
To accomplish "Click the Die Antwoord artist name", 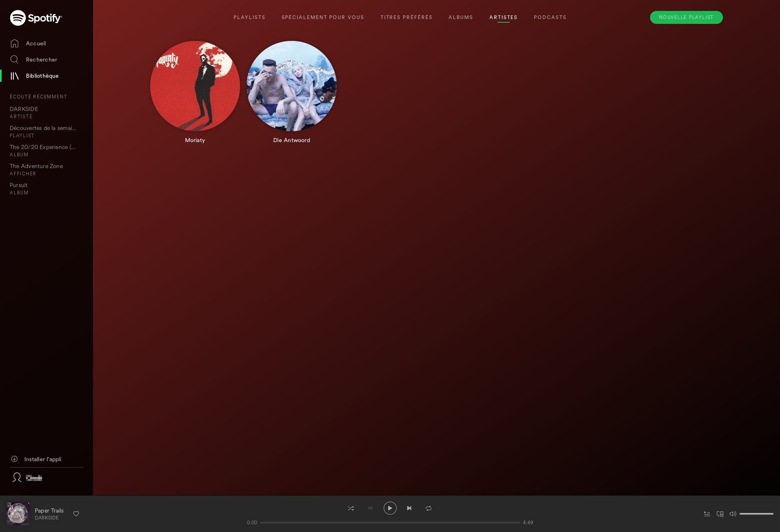I will tap(291, 140).
